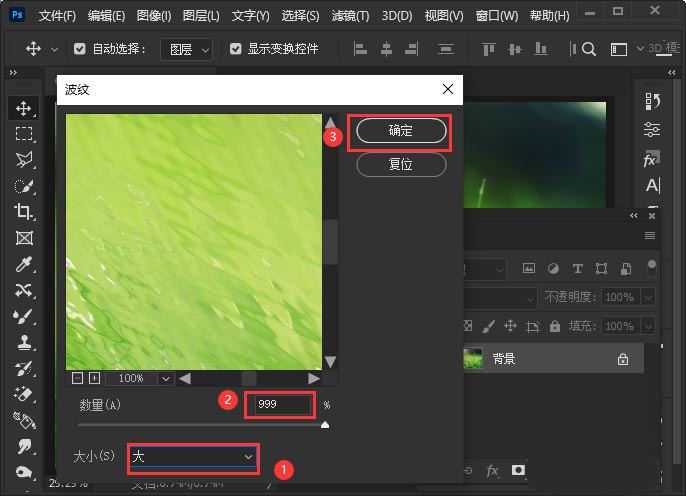Click the 确定 button in ripple dialog

[401, 130]
